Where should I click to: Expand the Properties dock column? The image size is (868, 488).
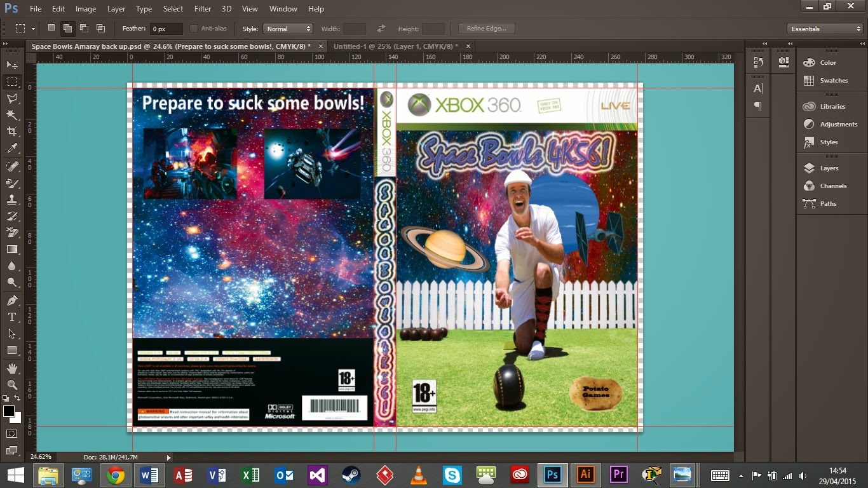pos(791,44)
